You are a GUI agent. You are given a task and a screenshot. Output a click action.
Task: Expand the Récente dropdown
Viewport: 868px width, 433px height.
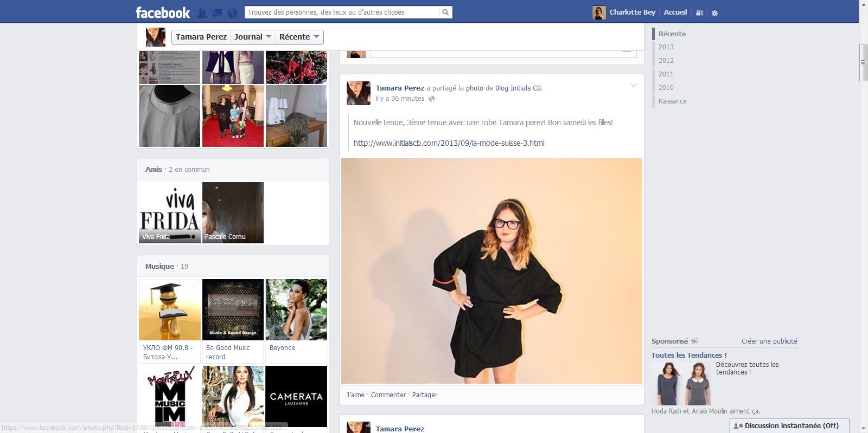[x=299, y=37]
